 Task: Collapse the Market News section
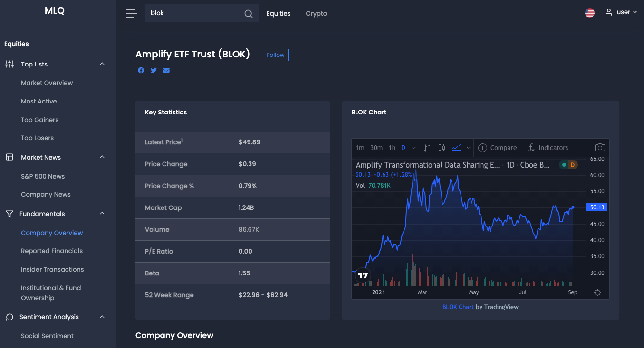click(102, 157)
